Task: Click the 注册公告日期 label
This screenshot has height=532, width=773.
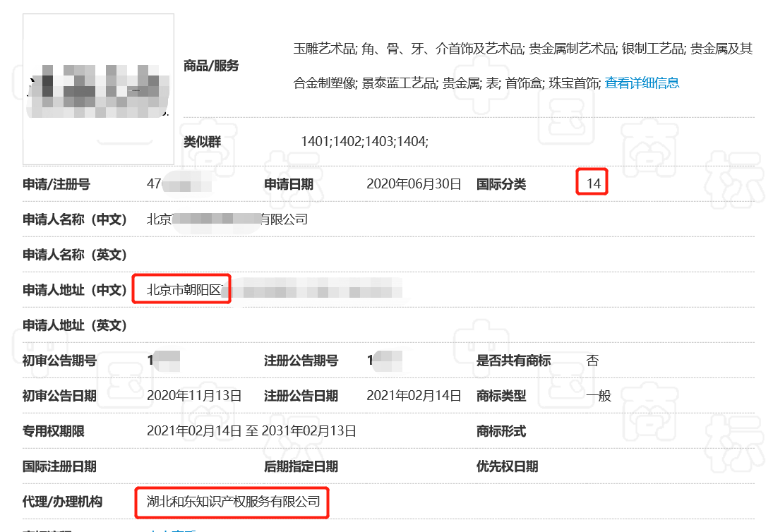Action: (301, 396)
